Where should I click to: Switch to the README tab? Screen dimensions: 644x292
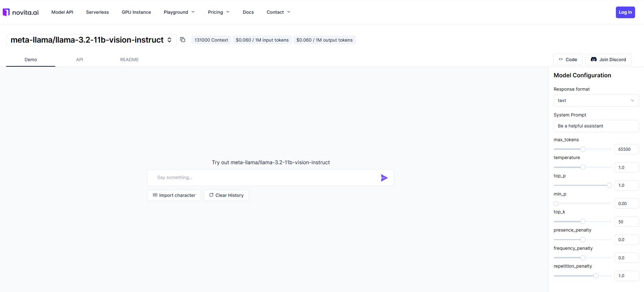(129, 60)
